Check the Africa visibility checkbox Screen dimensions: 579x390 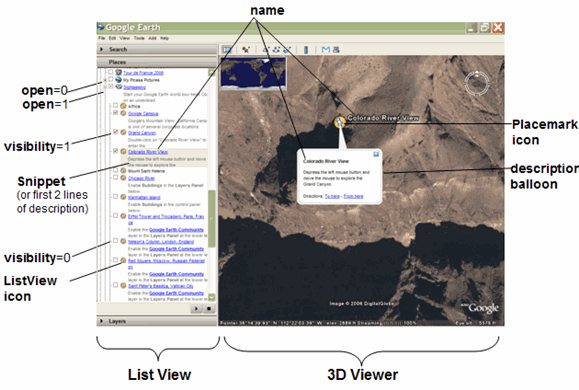tap(115, 106)
